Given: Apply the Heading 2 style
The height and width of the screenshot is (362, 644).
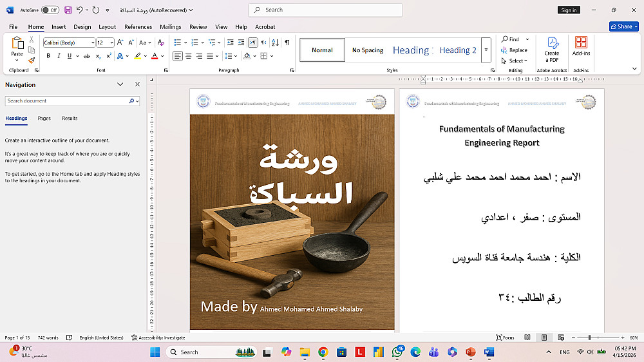Looking at the screenshot, I should coord(458,50).
